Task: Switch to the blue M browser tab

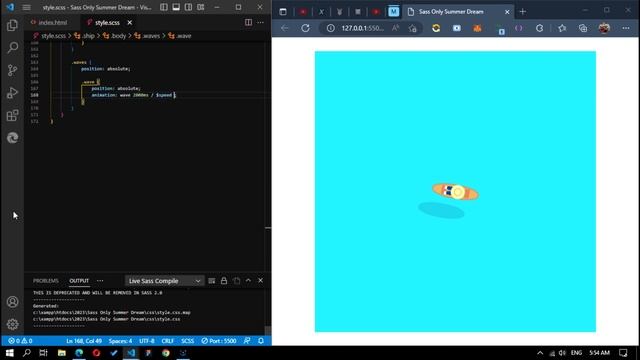Action: (393, 12)
